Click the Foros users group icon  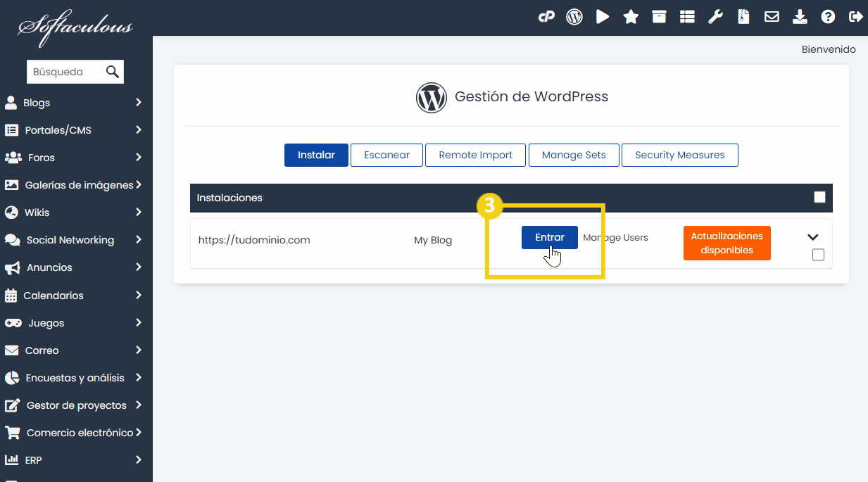13,158
